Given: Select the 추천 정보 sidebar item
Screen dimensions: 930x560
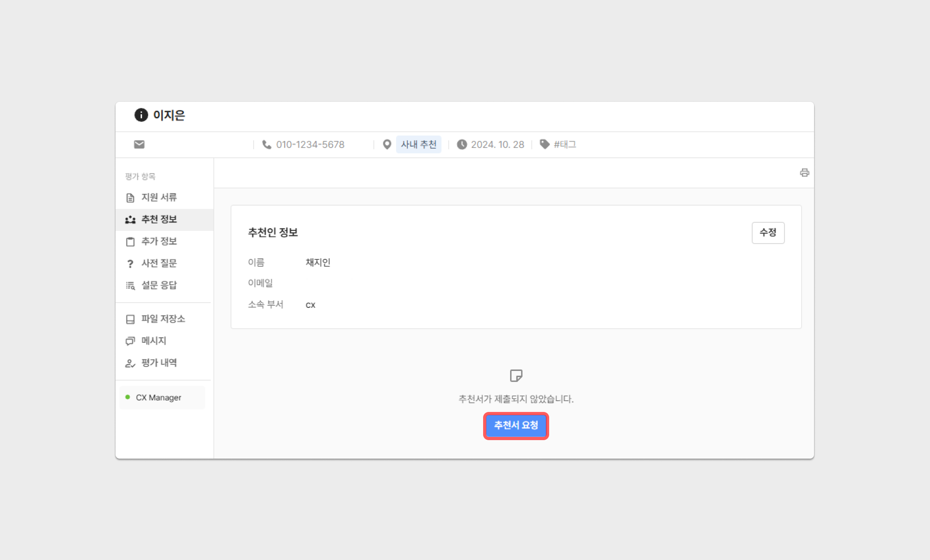Looking at the screenshot, I should tap(159, 220).
